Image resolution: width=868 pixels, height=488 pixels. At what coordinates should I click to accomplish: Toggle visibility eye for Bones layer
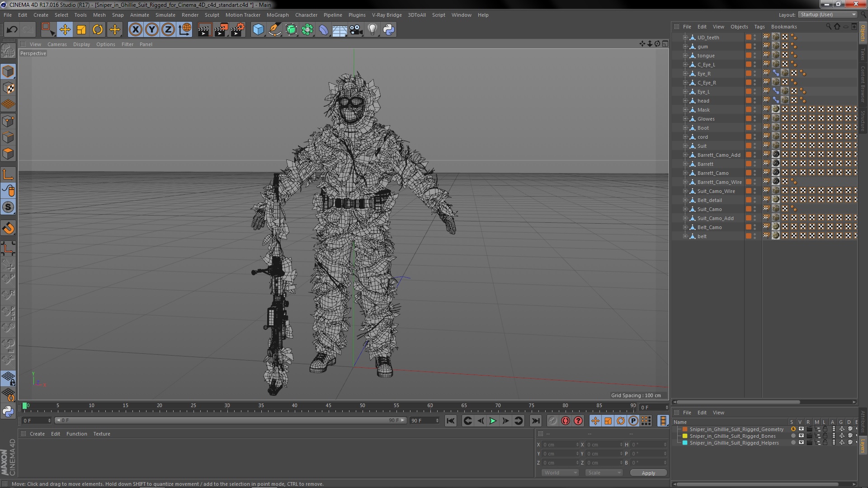tap(801, 436)
